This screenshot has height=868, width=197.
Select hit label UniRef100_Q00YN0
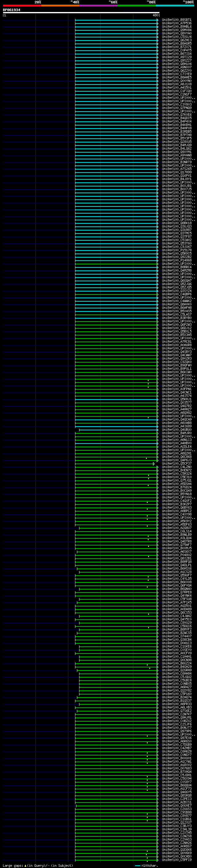tap(176, 81)
